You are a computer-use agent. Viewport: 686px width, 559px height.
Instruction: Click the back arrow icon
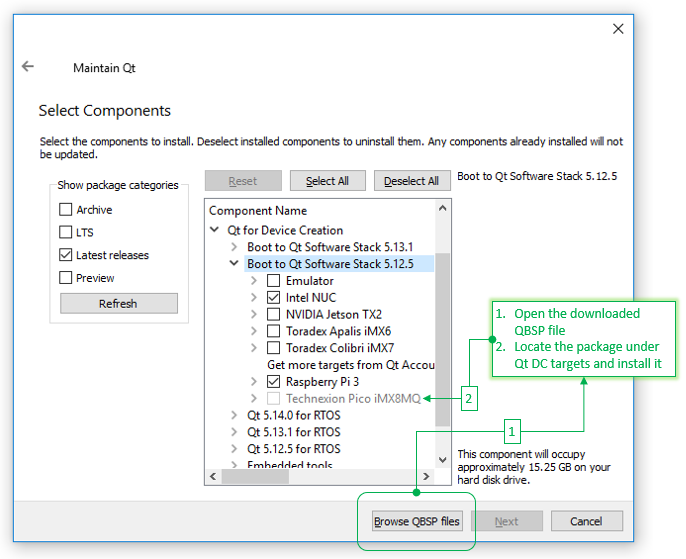(28, 67)
